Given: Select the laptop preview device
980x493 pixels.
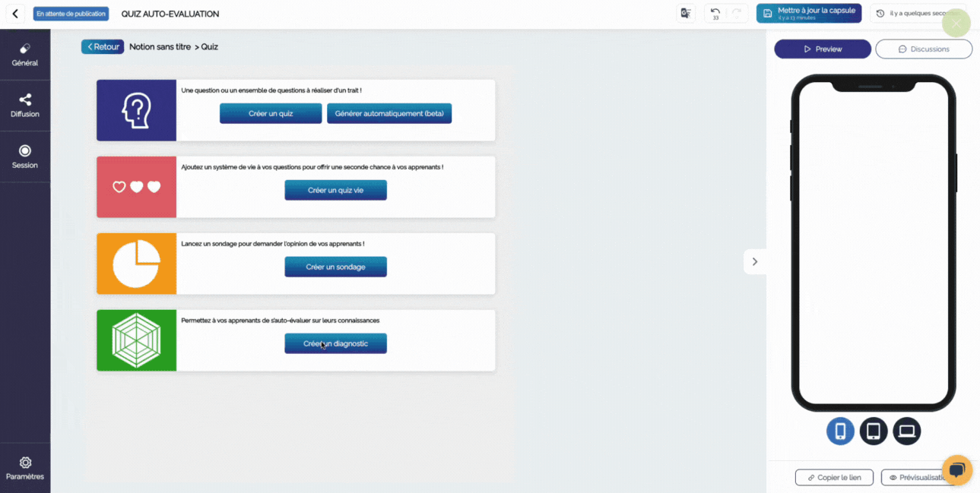Looking at the screenshot, I should 906,431.
